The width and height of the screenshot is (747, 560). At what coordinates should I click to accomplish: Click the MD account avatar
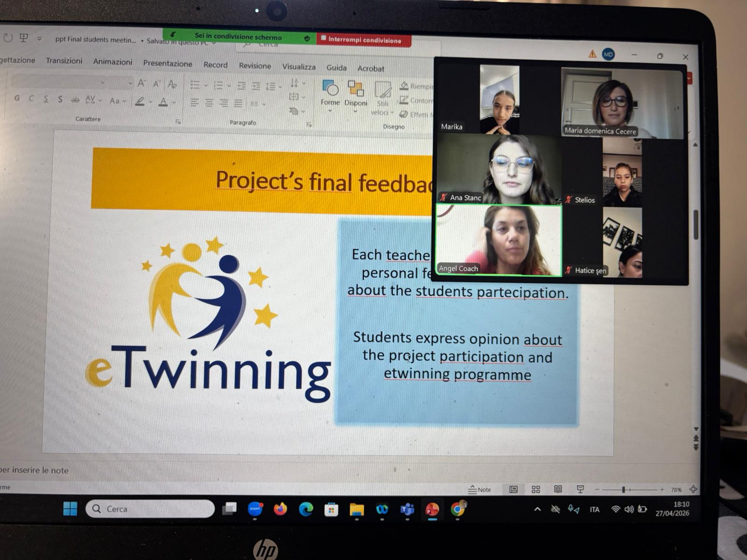coord(608,55)
